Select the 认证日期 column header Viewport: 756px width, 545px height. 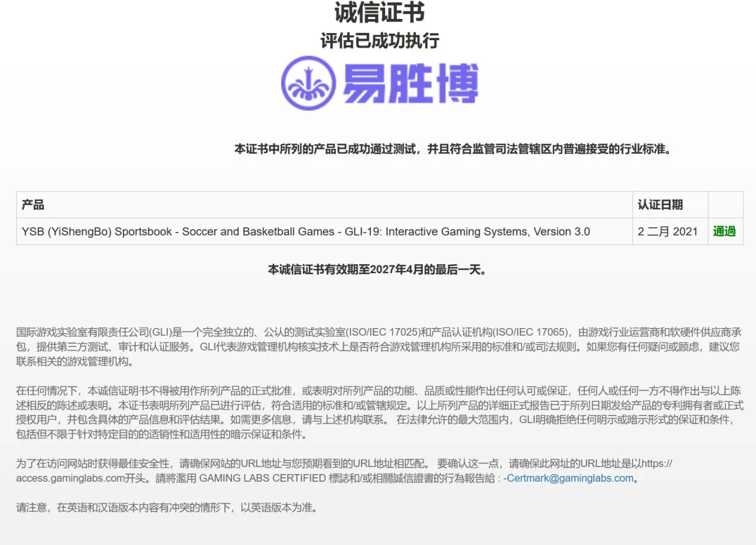click(670, 205)
